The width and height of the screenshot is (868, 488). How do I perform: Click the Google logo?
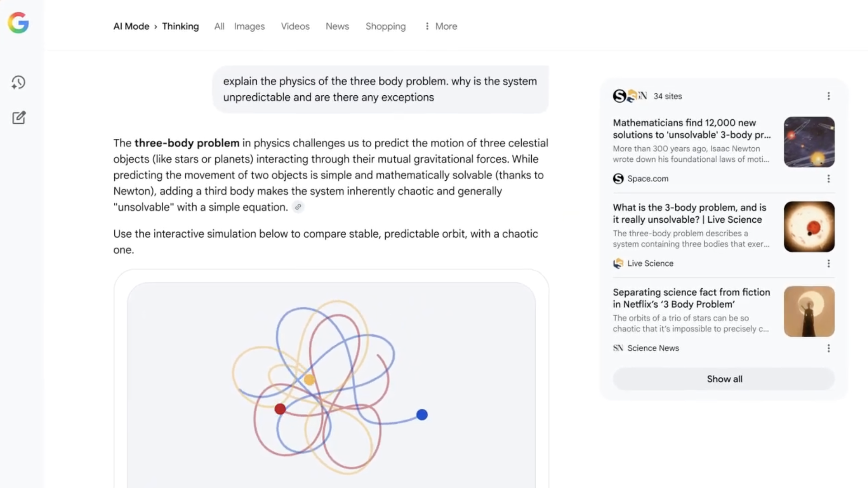pyautogui.click(x=18, y=23)
